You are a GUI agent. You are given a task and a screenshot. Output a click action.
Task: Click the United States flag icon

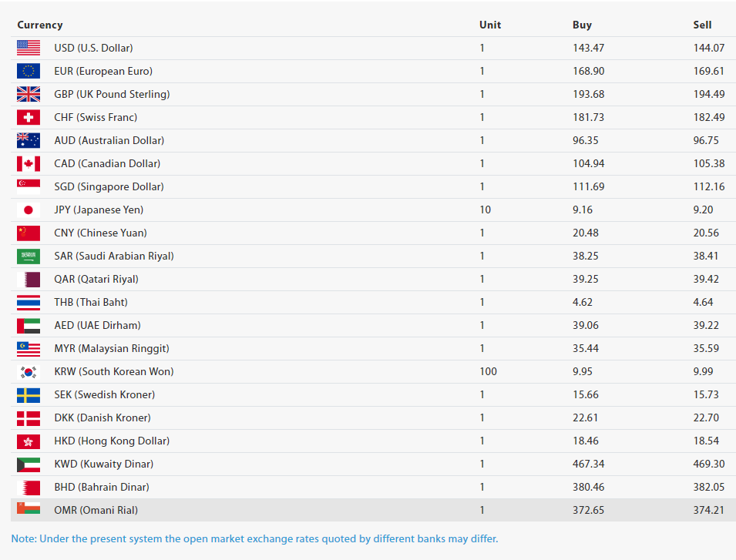click(x=28, y=48)
